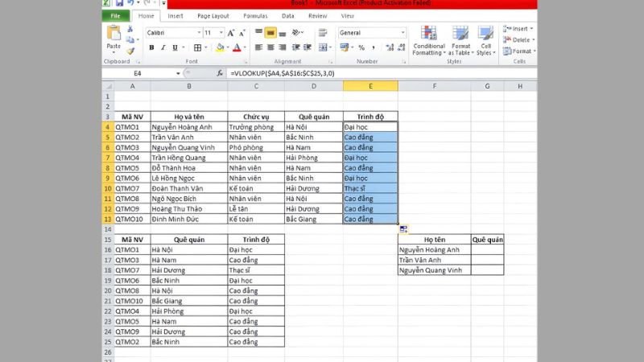Open Conditional Formatting menu
This screenshot has width=644, height=362.
click(429, 41)
